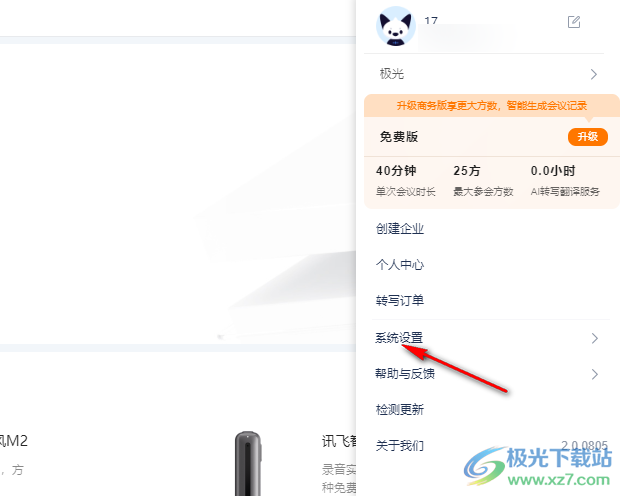Viewport: 623px width, 496px height.
Task: Expand the 系统设置 chevron arrow
Action: pyautogui.click(x=594, y=338)
